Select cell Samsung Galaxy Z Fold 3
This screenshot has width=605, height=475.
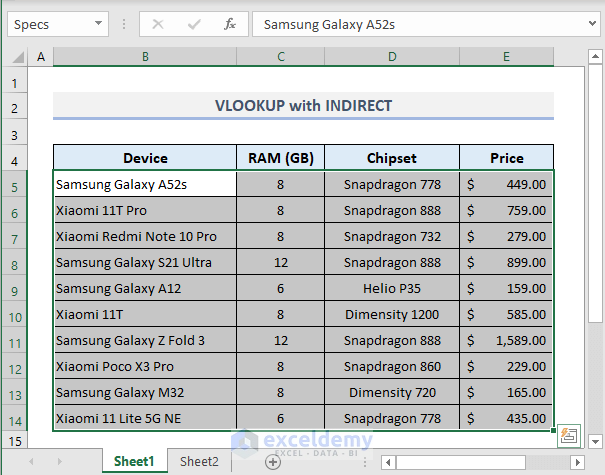[x=145, y=340]
